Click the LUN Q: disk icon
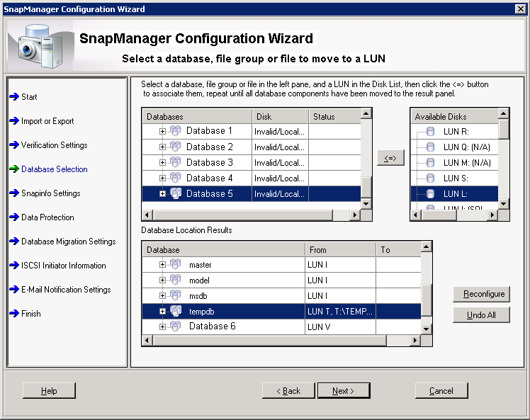 (430, 147)
